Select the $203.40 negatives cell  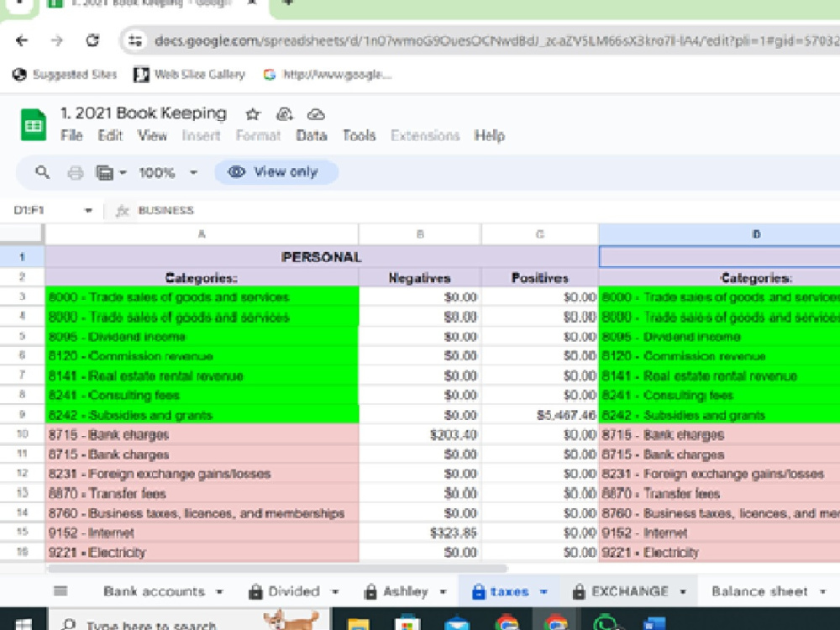coord(420,434)
